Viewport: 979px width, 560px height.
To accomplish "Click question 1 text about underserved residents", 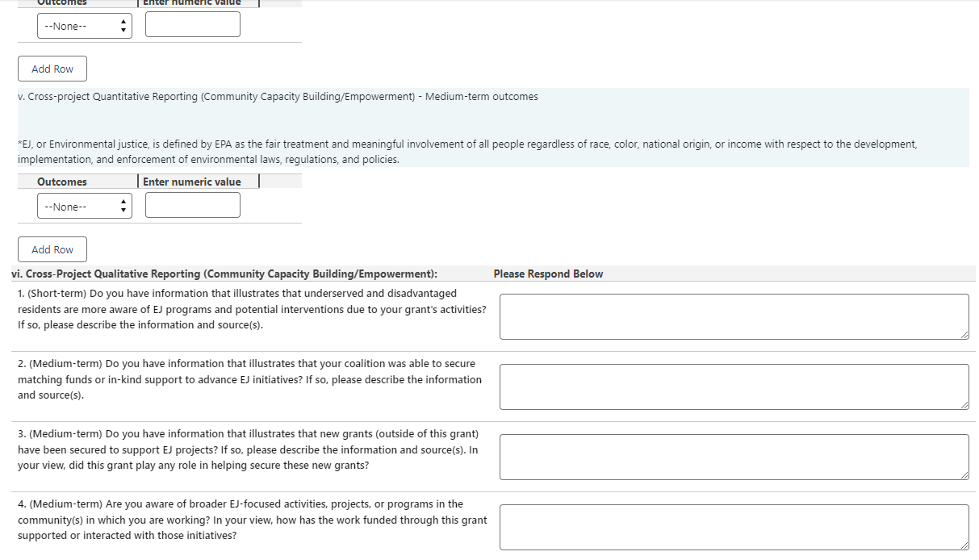I will pyautogui.click(x=252, y=309).
